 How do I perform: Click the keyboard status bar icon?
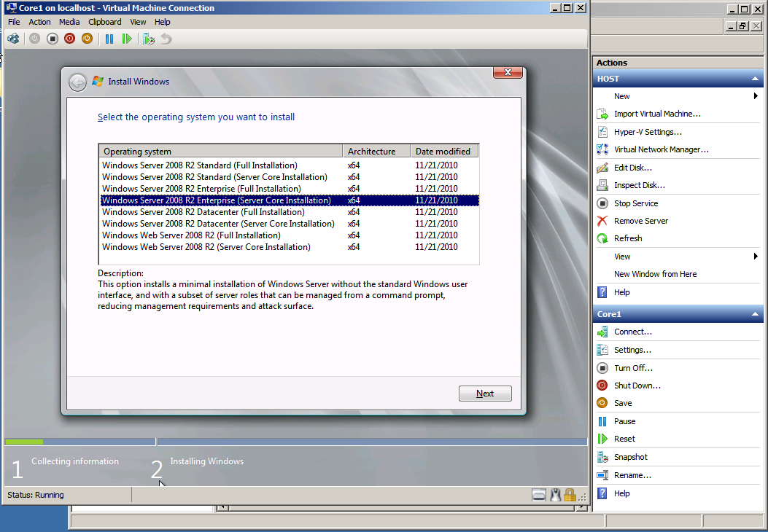point(539,496)
